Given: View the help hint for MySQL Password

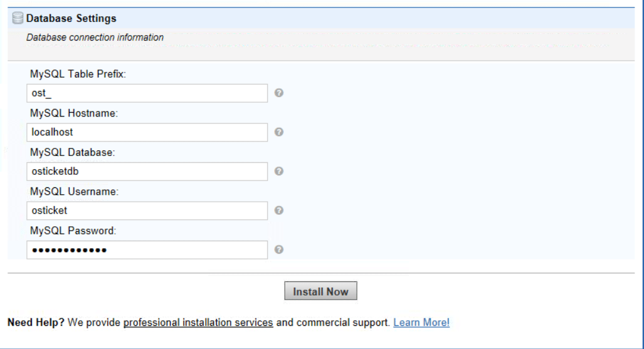Looking at the screenshot, I should coord(279,249).
